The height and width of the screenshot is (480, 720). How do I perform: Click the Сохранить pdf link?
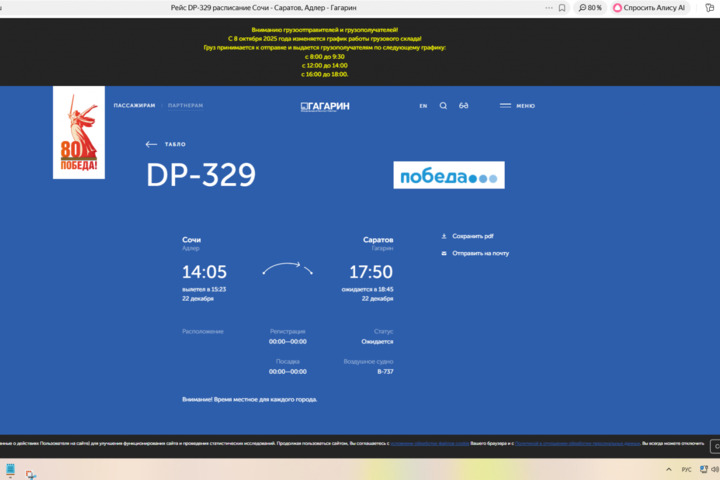(x=473, y=236)
